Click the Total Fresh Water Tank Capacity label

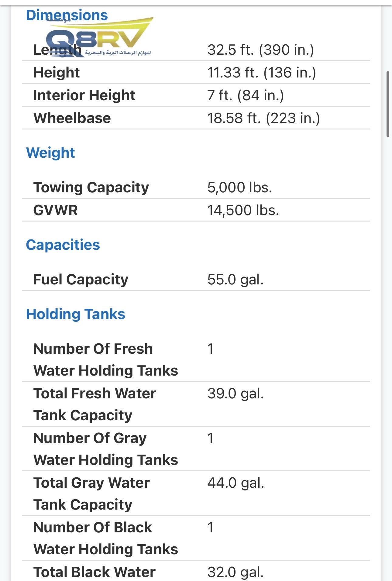tap(95, 404)
